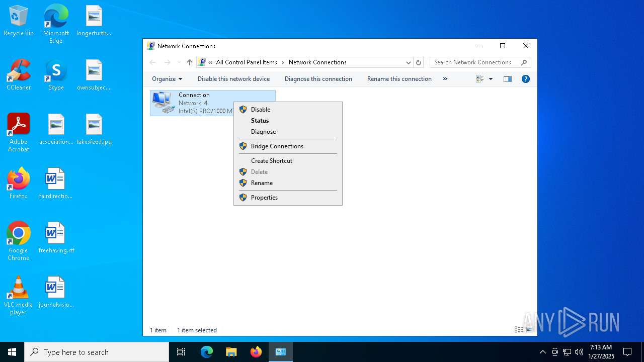Viewport: 644px width, 362px height.
Task: Click the Connection network adapter icon
Action: 163,103
